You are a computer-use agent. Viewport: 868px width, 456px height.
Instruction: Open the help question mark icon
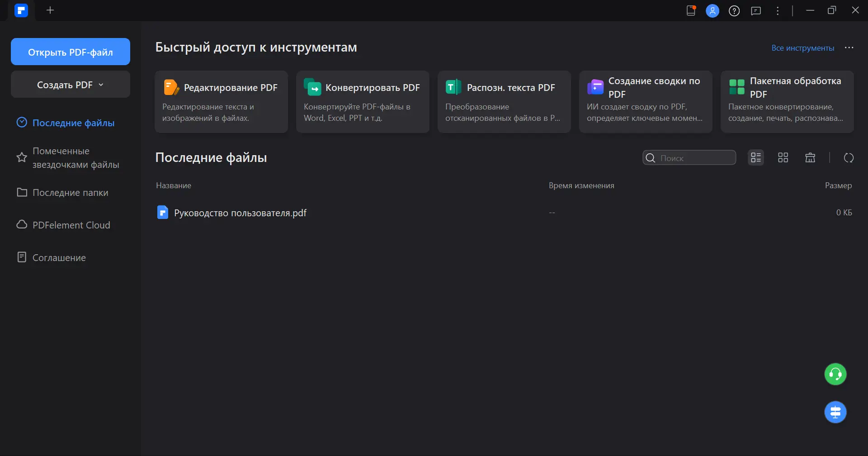(734, 10)
